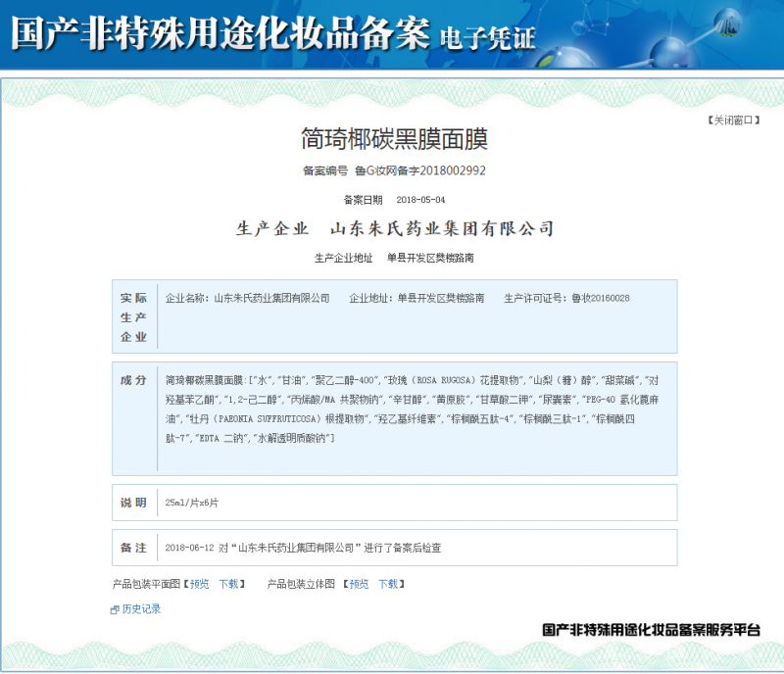The image size is (784, 674).
Task: Click the 实际生产企业 section label
Action: (133, 316)
